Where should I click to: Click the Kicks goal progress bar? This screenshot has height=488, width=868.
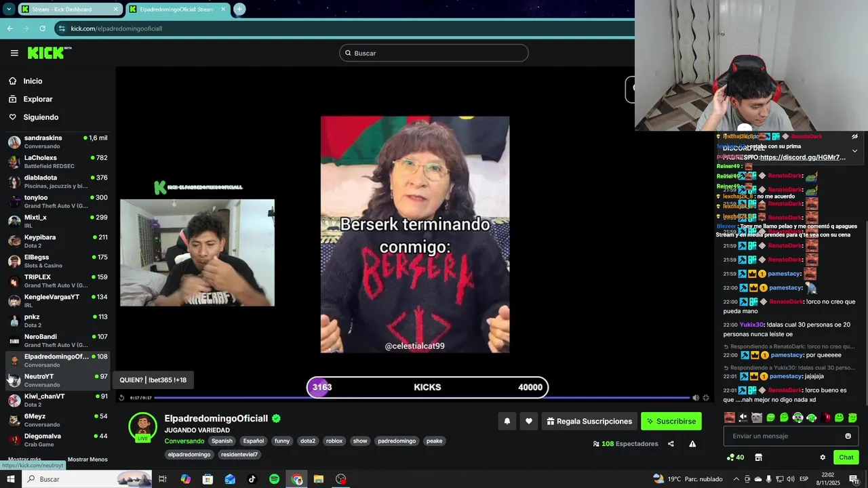pyautogui.click(x=427, y=387)
